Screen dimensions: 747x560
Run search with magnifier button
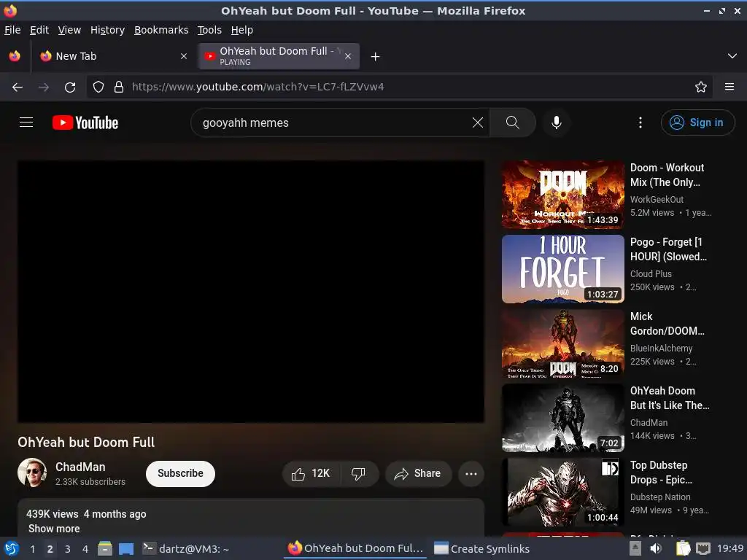513,122
